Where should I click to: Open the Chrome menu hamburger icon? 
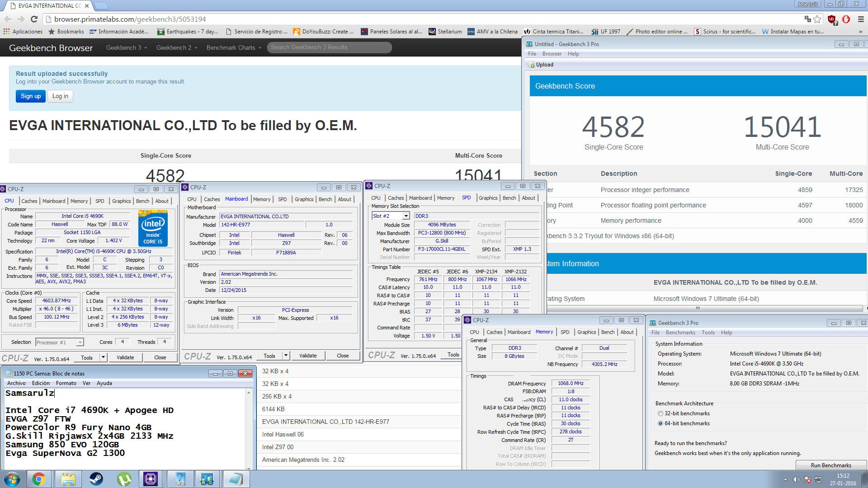tap(861, 19)
